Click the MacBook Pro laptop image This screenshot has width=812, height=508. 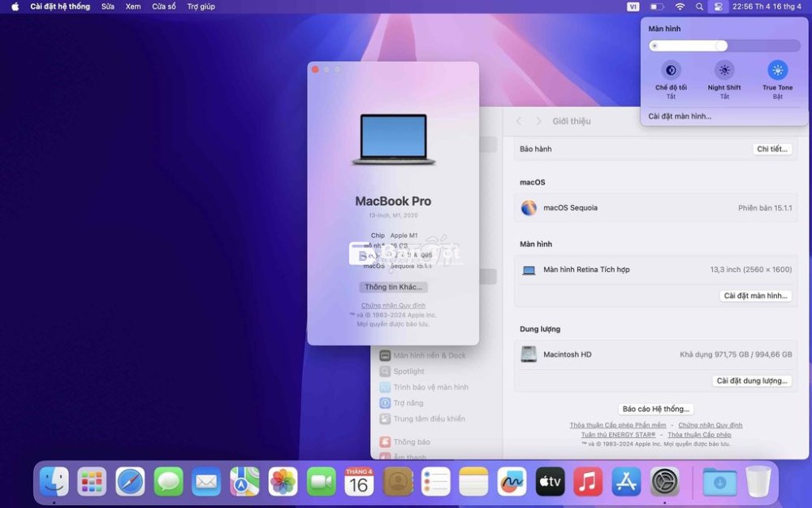coord(394,140)
